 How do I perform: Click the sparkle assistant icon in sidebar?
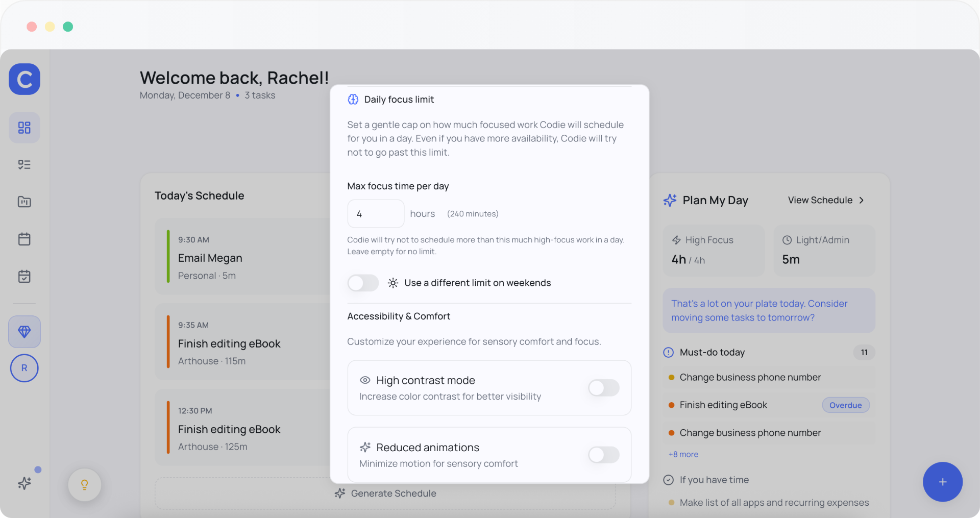tap(24, 483)
